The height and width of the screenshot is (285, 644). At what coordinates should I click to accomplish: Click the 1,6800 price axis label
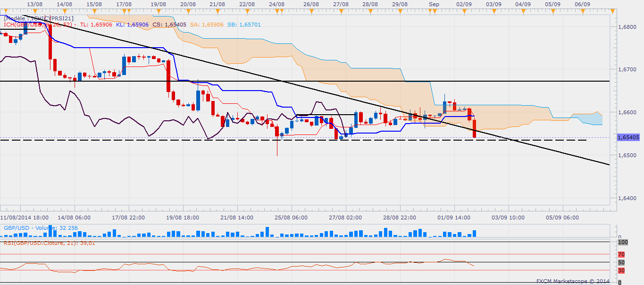[627, 27]
